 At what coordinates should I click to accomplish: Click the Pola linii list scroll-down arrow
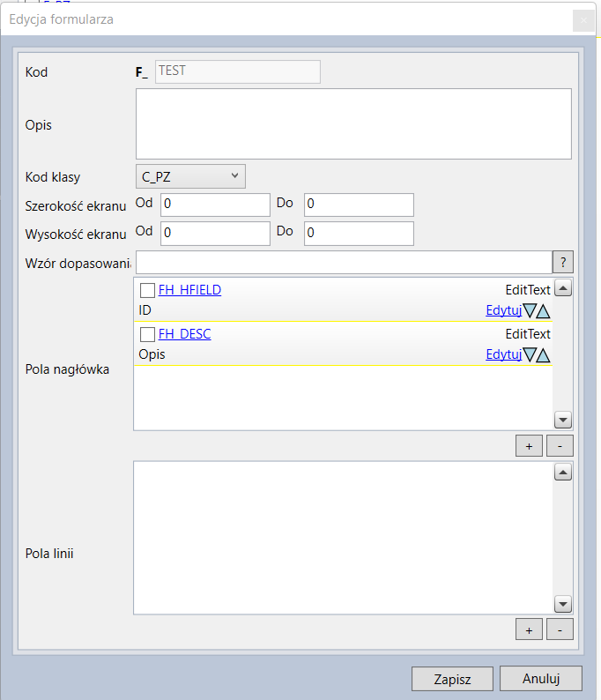click(563, 604)
